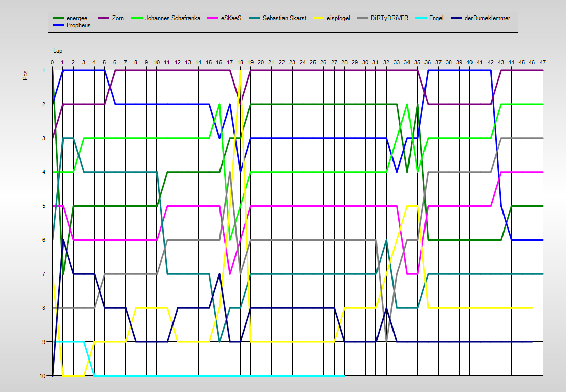Click position 1 on the Pos axis
566x392 pixels.
44,70
